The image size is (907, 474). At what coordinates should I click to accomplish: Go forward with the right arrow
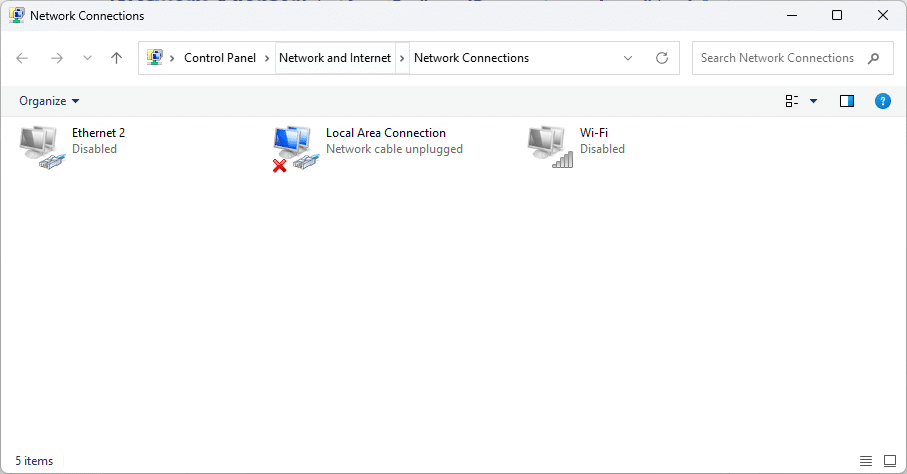[x=57, y=58]
